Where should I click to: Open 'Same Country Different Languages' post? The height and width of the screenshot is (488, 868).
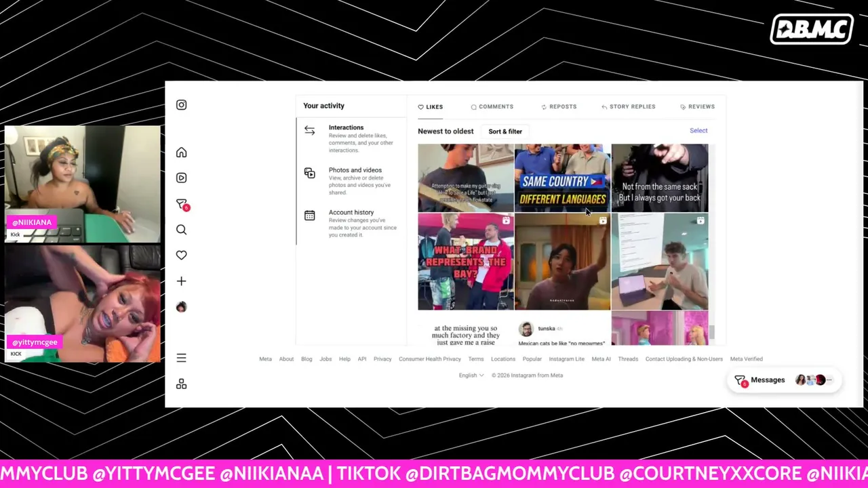pyautogui.click(x=562, y=178)
